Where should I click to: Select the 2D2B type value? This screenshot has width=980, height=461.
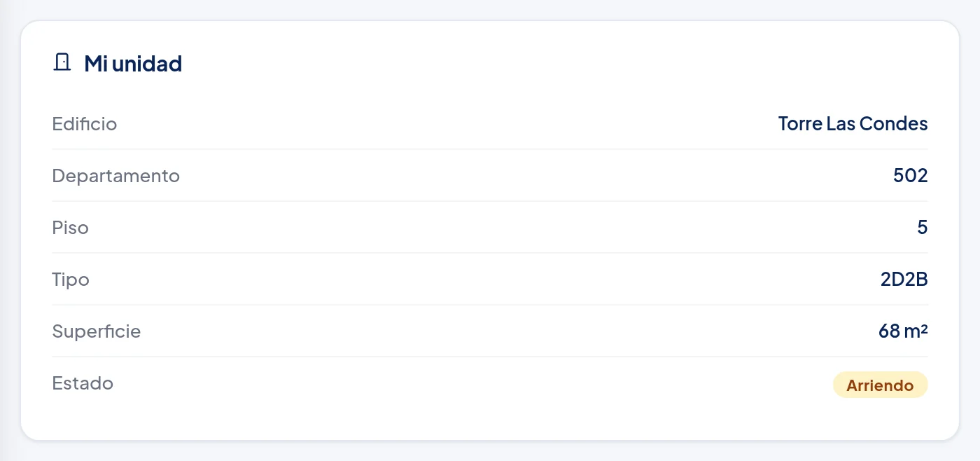coord(904,280)
